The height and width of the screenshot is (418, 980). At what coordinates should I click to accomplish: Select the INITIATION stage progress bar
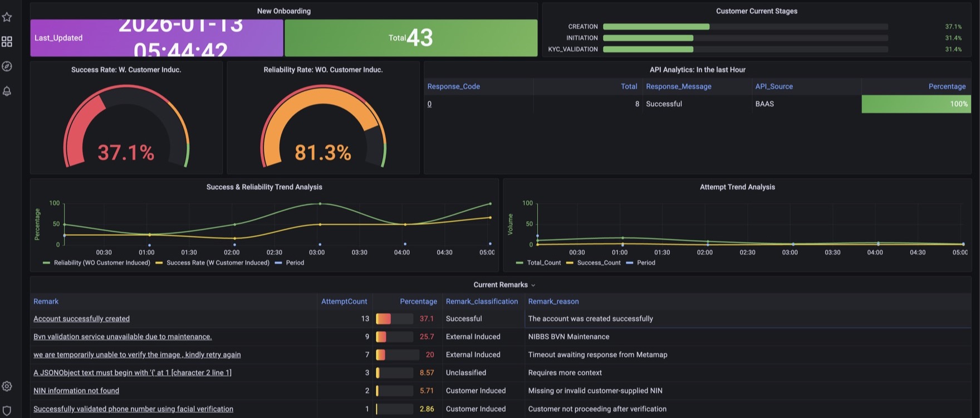[746, 38]
